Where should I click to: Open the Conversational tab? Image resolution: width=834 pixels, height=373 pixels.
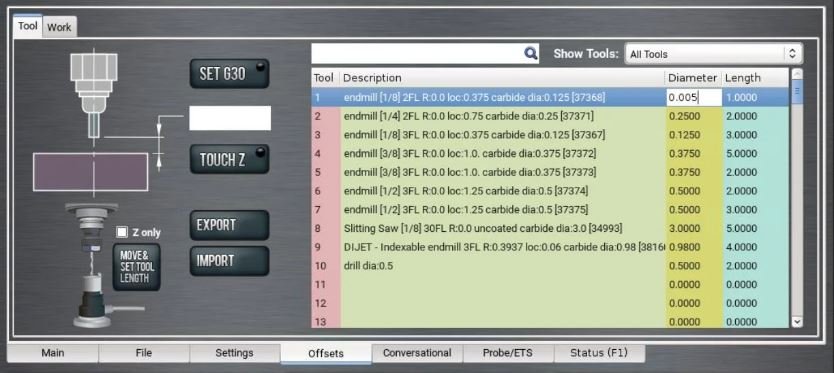(x=417, y=353)
